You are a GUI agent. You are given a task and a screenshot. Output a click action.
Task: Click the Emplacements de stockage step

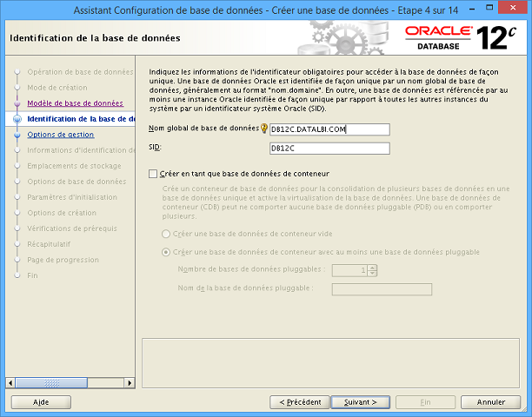[74, 166]
